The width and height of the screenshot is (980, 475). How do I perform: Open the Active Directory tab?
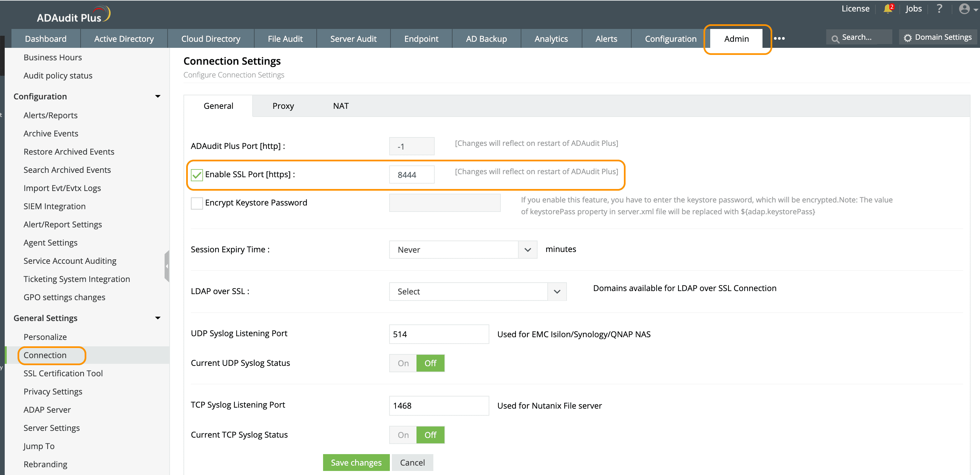[x=124, y=39]
